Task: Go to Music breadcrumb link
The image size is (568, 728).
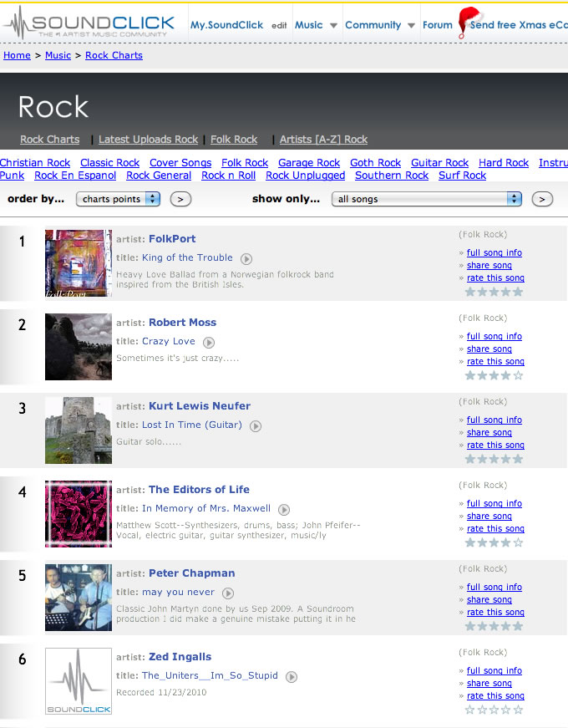Action: coord(58,55)
